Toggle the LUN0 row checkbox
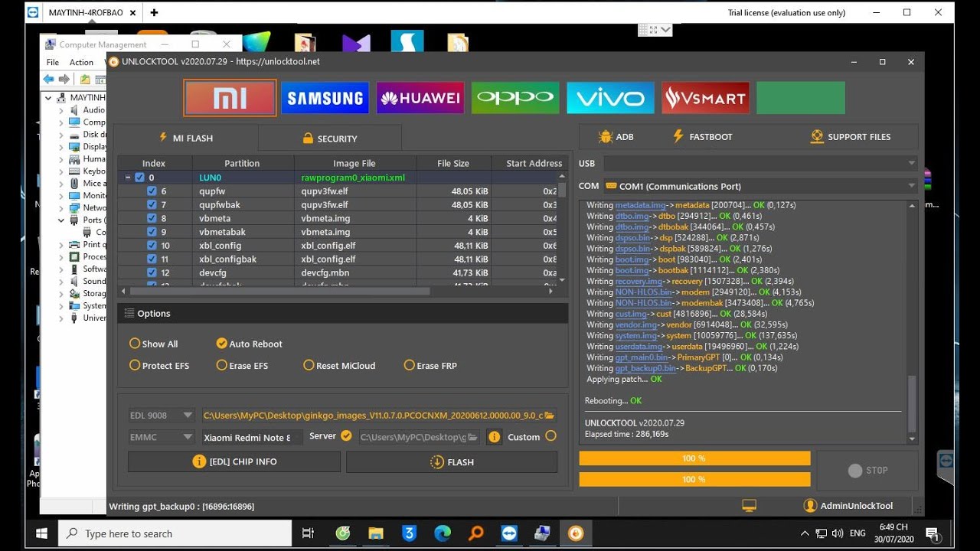Screen dimensions: 980x551 click(x=139, y=178)
